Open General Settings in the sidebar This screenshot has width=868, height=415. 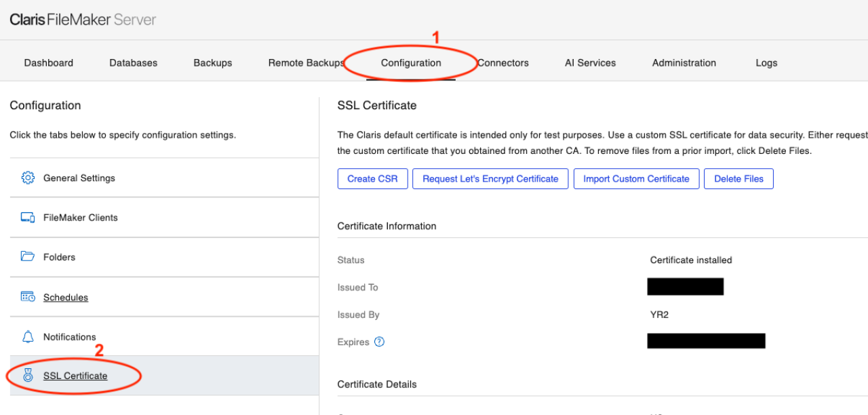pyautogui.click(x=164, y=178)
